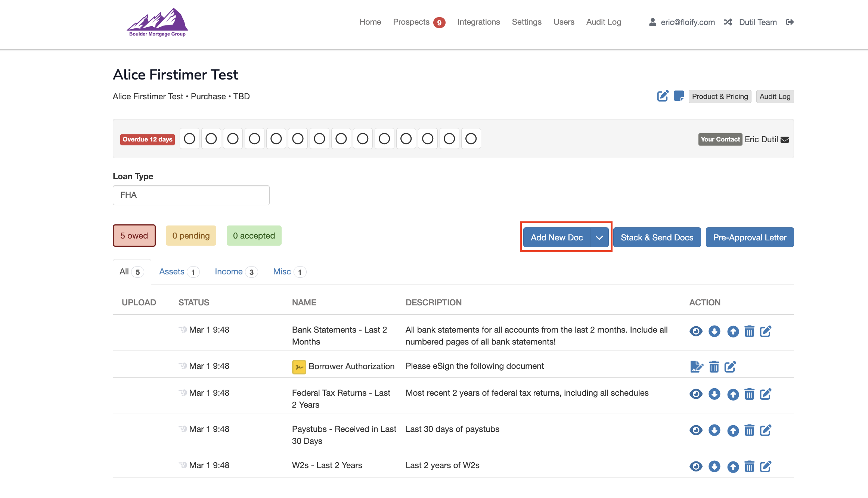Toggle the first milestone circle

coord(189,139)
